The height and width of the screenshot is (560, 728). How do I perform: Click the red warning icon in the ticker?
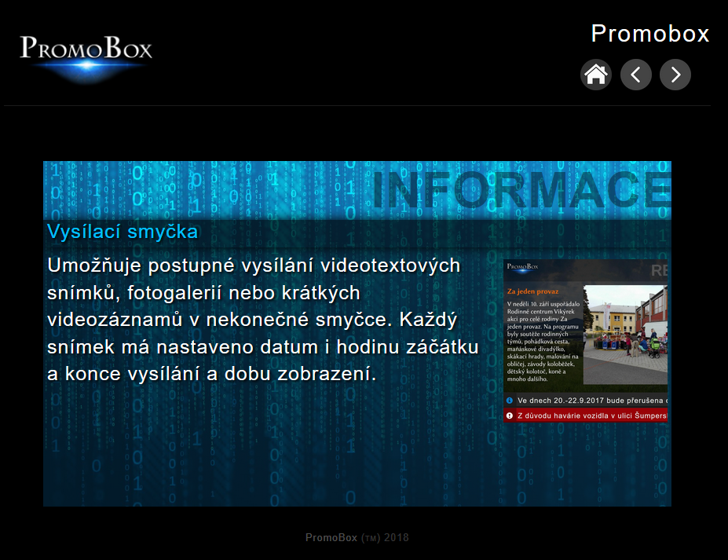pyautogui.click(x=510, y=415)
